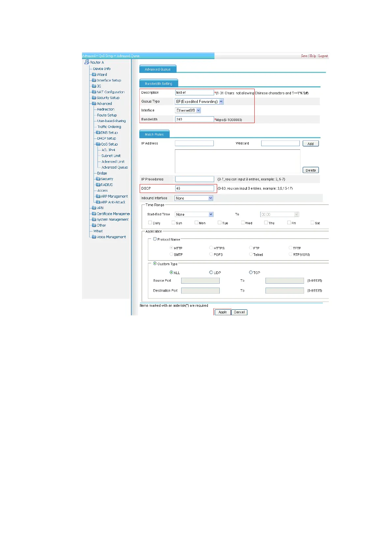Check the Fri checkbox
The image size is (392, 533).
click(289, 223)
